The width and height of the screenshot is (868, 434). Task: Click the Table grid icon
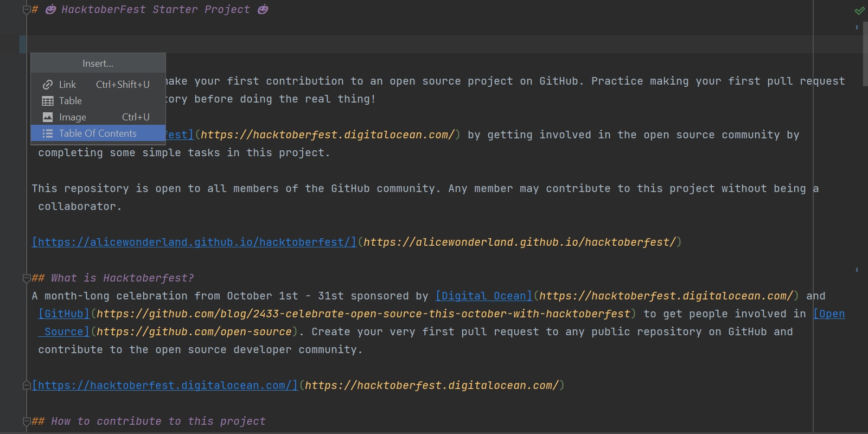(48, 101)
